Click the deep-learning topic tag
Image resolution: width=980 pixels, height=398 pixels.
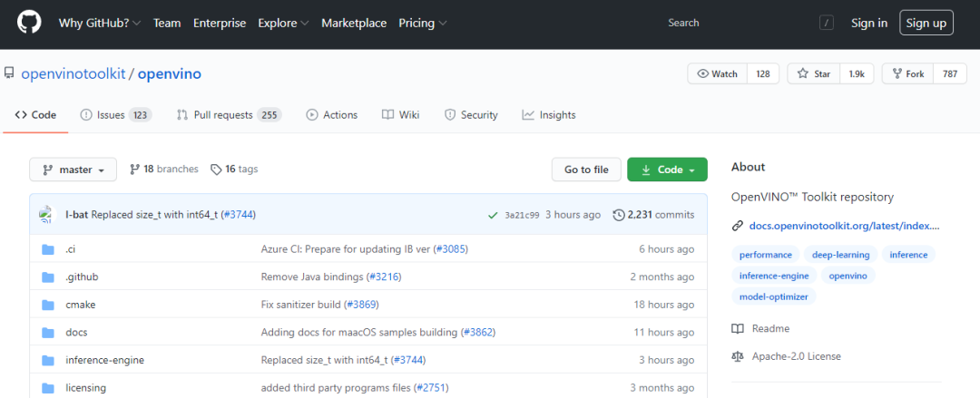[840, 254]
